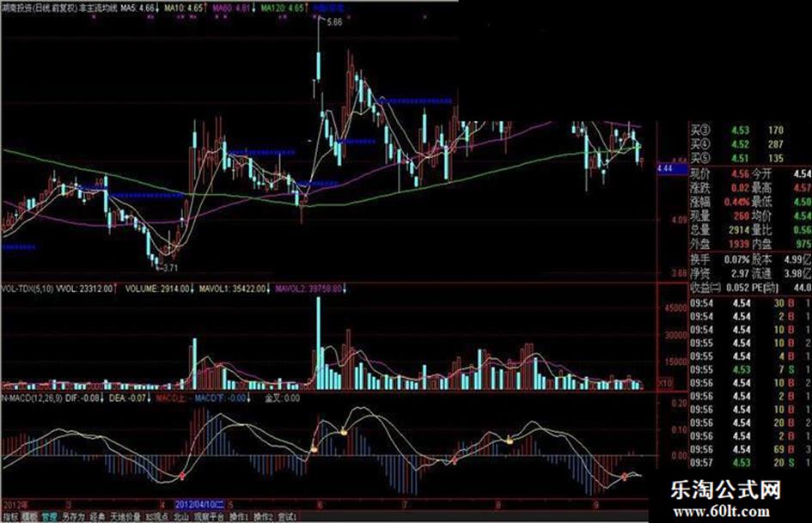Click the DIF: -0.08 value
812x523 pixels.
pyautogui.click(x=83, y=398)
